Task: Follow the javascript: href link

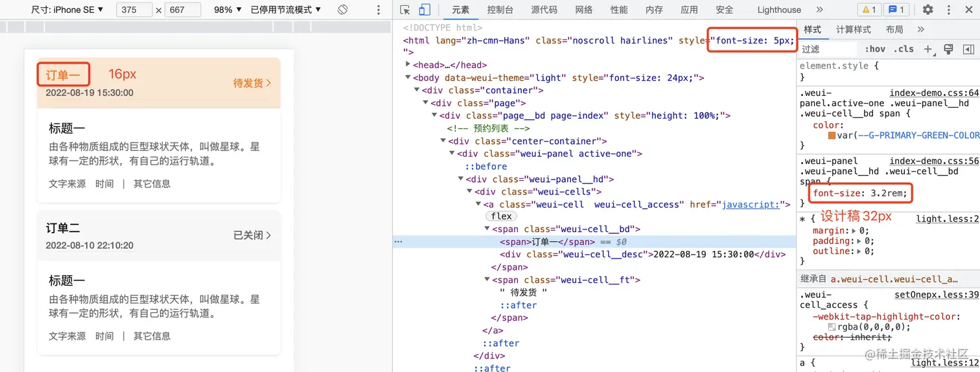Action: tap(751, 204)
